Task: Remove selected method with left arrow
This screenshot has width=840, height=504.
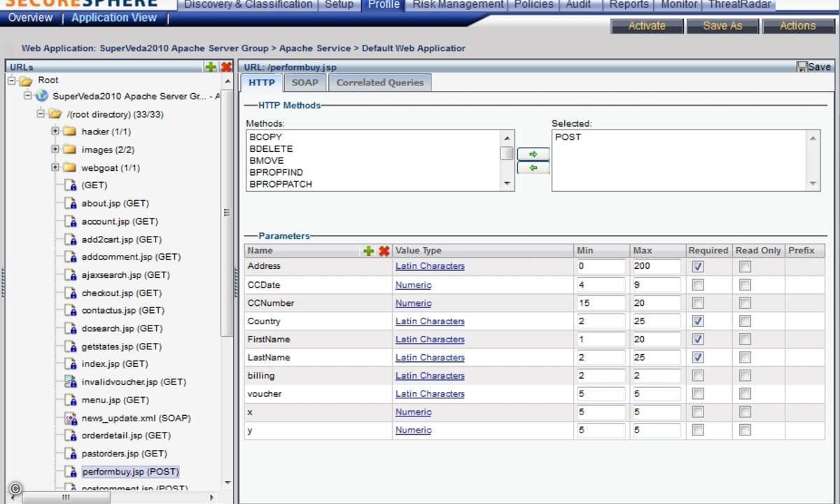Action: (x=533, y=168)
